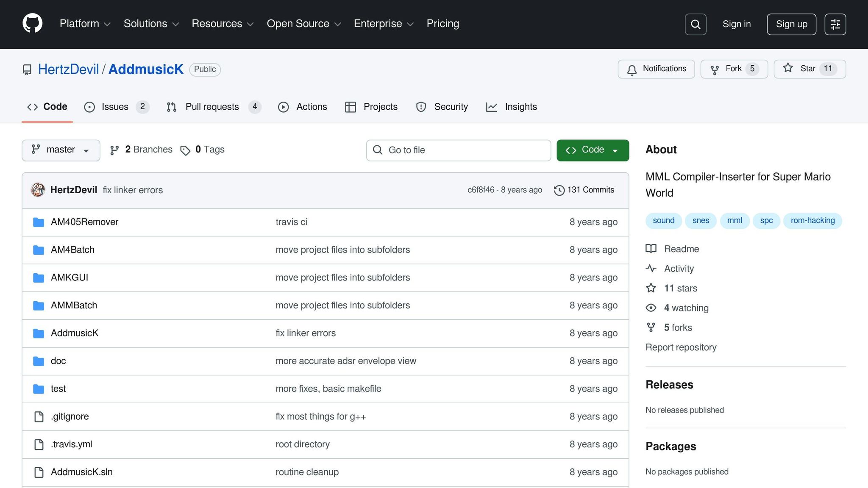Open the 'more accurate adsr envelope view' commit
The width and height of the screenshot is (868, 488).
tap(346, 361)
